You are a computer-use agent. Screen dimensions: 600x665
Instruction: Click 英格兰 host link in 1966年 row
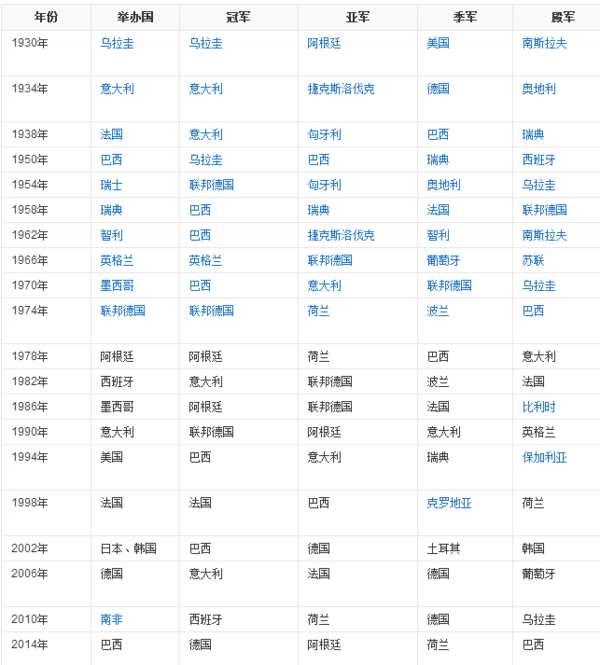click(117, 260)
